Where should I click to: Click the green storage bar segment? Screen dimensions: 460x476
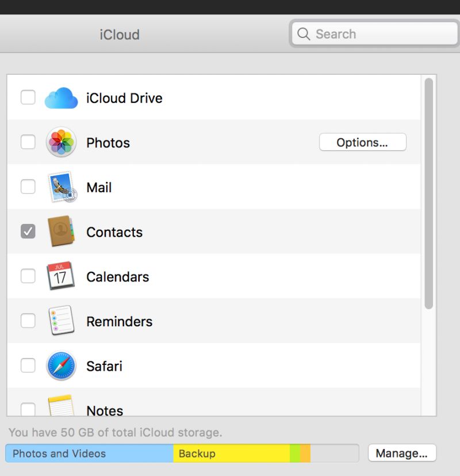tap(295, 453)
